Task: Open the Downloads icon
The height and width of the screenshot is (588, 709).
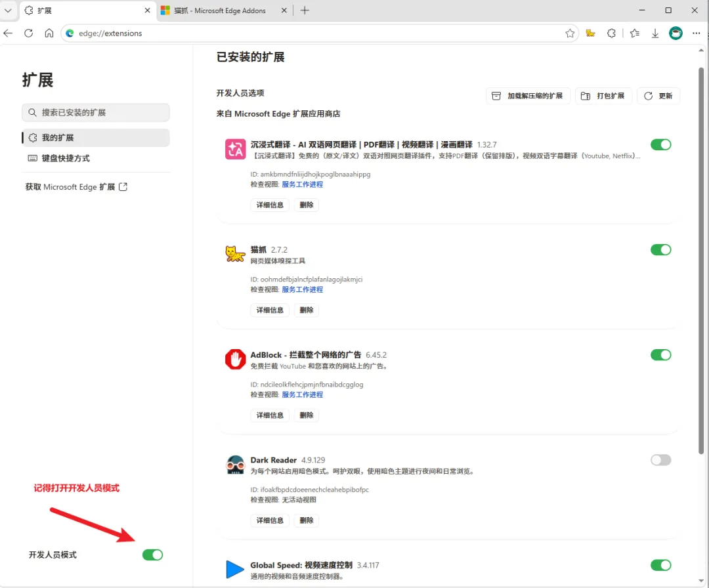Action: [655, 33]
